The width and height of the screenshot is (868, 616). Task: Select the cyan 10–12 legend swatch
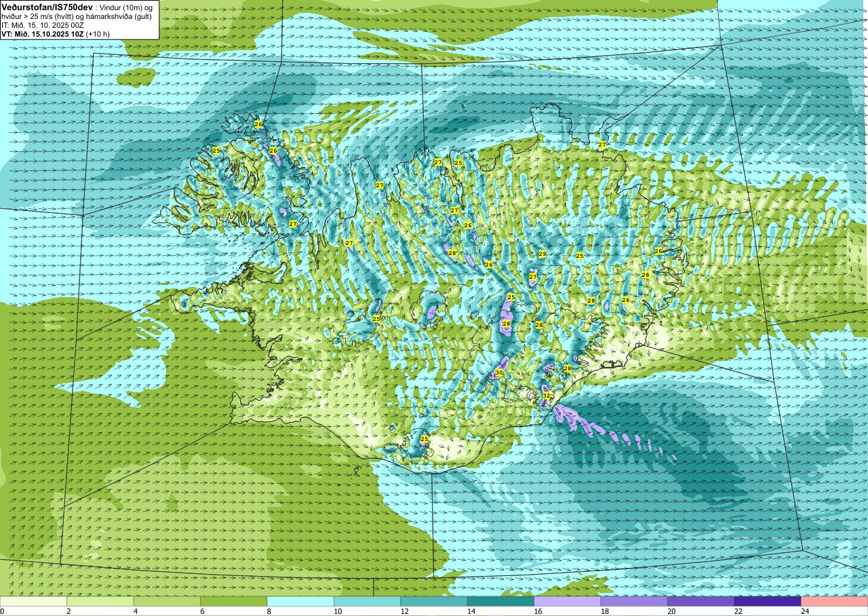tap(367, 602)
